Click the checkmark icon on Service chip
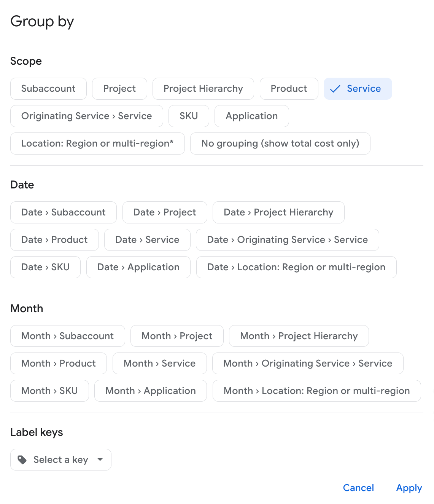The image size is (434, 504). [x=335, y=89]
